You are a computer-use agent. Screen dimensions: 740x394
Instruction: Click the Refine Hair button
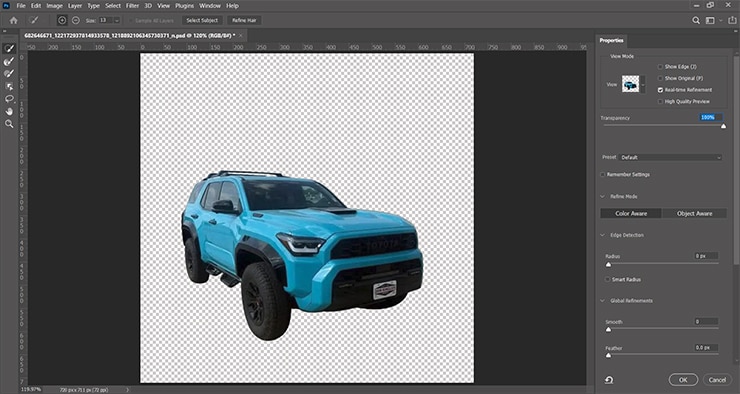[244, 20]
